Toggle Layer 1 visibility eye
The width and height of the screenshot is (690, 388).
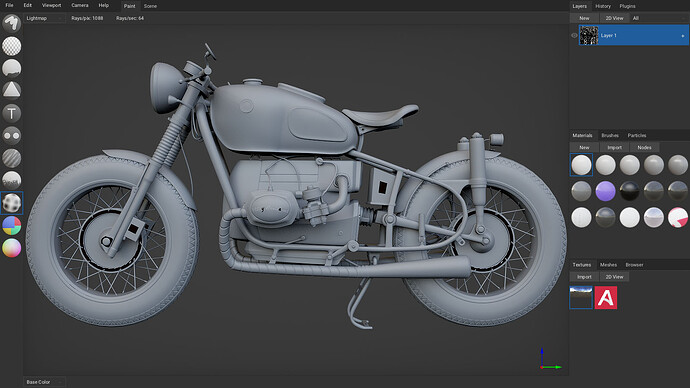click(x=574, y=36)
